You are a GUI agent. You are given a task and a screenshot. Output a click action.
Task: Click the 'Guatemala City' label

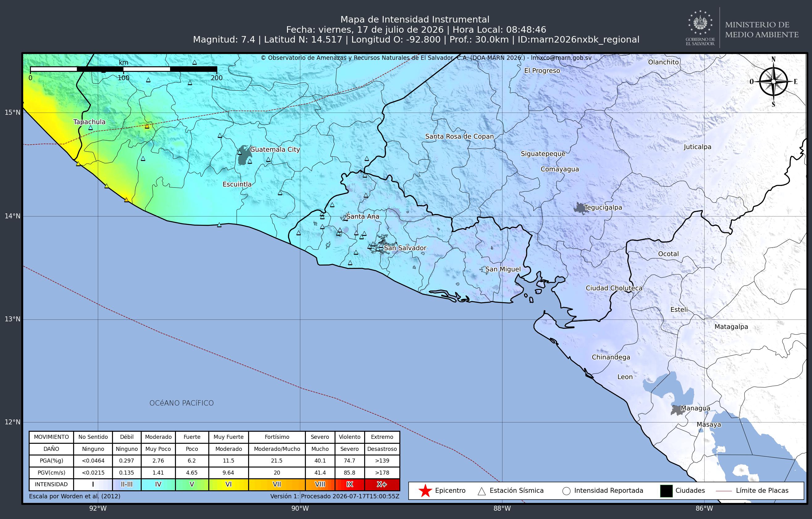click(x=275, y=150)
